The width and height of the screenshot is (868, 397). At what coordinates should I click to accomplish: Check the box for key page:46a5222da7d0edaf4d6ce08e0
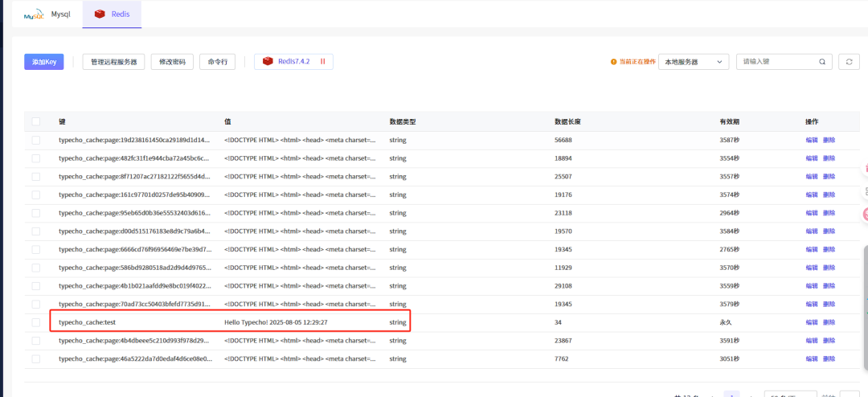point(36,358)
